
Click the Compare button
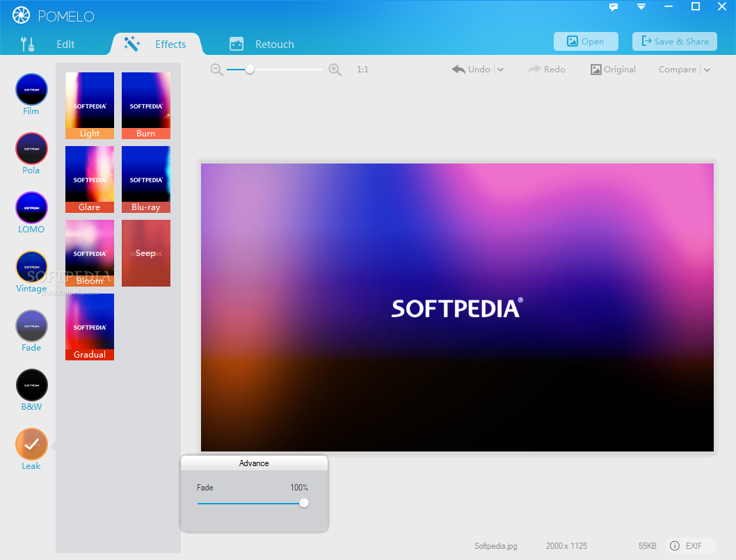pyautogui.click(x=678, y=70)
